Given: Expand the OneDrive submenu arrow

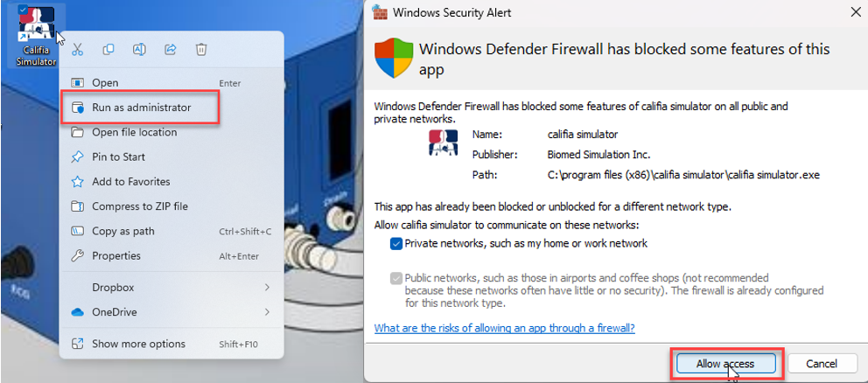Looking at the screenshot, I should click(x=267, y=312).
